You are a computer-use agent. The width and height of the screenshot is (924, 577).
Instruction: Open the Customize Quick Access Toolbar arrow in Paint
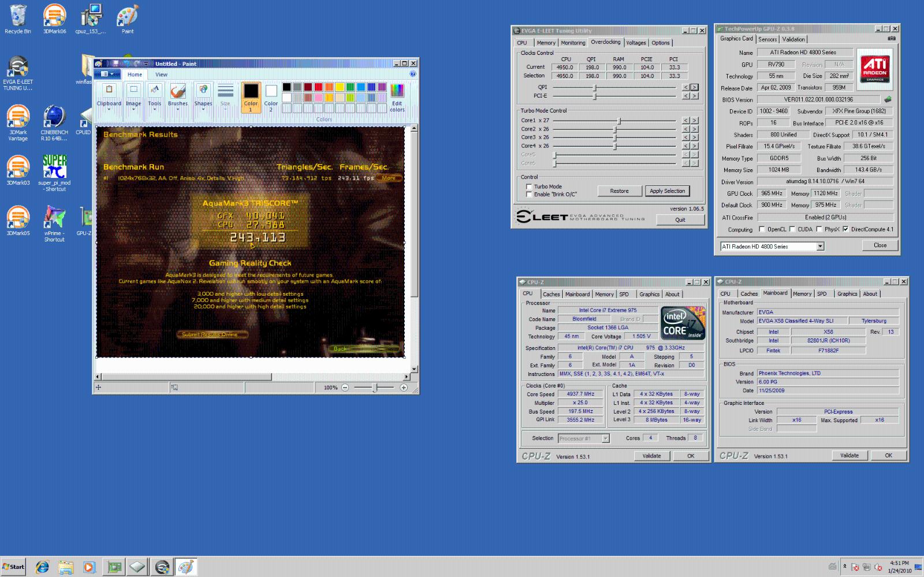[x=146, y=64]
